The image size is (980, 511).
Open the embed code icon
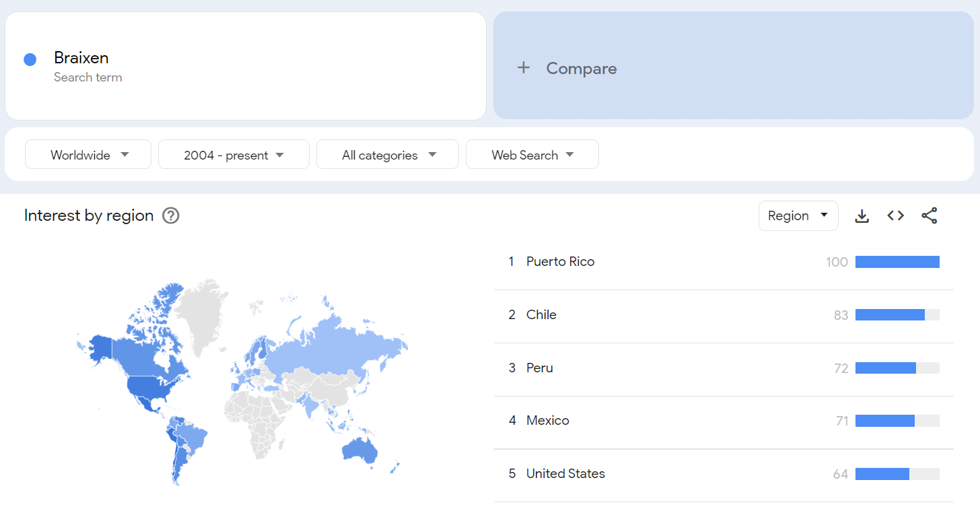[x=895, y=215]
